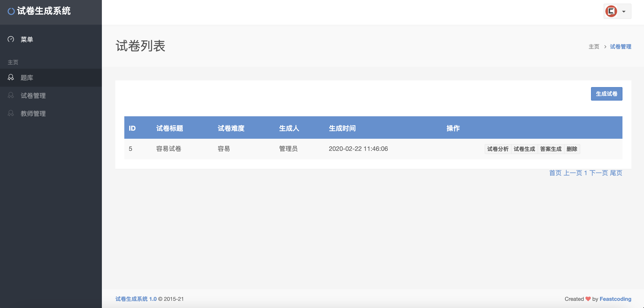This screenshot has width=644, height=308.
Task: Click the footer 试卷生成系统 1.0 link
Action: (136, 299)
